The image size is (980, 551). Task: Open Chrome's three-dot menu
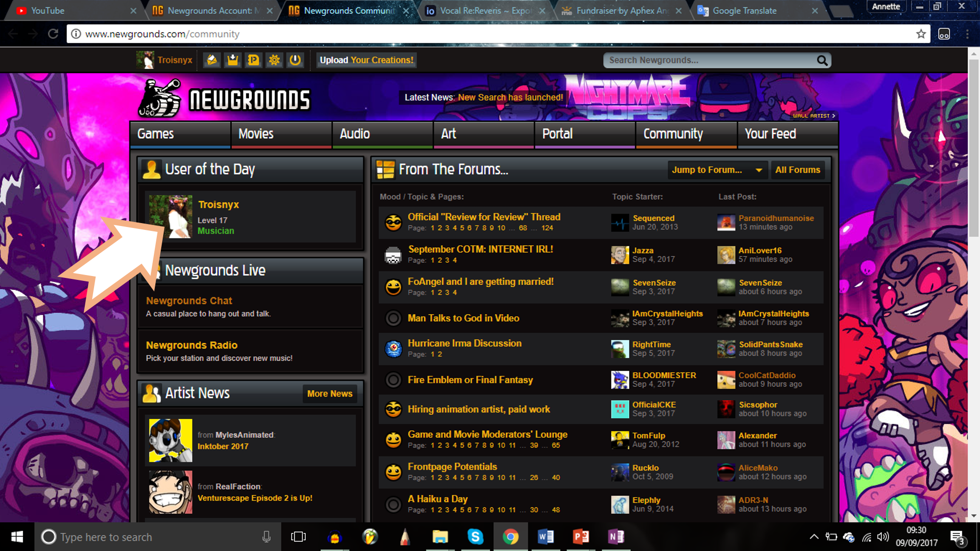point(967,34)
